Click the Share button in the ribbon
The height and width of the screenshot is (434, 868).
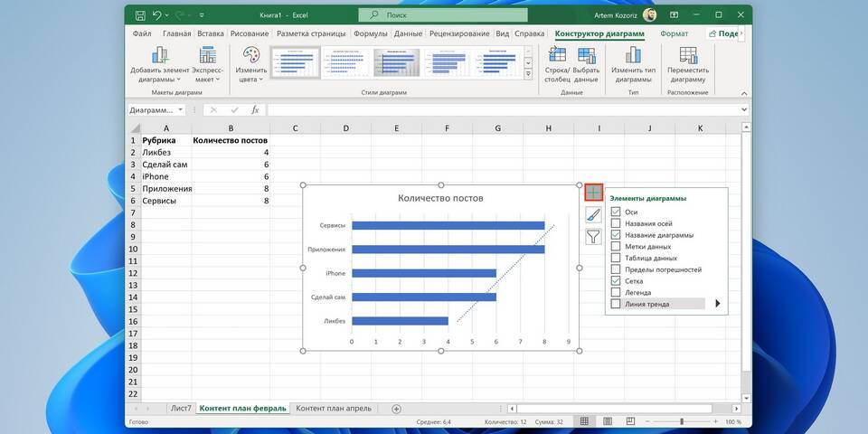(x=726, y=33)
